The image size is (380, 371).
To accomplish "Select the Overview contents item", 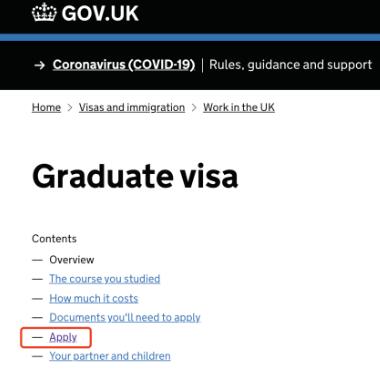I will pyautogui.click(x=72, y=260).
